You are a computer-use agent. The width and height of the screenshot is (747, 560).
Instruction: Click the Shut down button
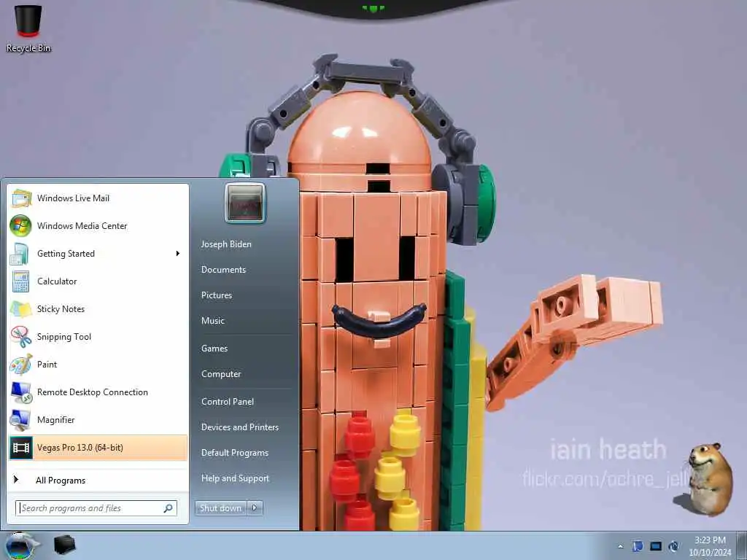tap(220, 508)
